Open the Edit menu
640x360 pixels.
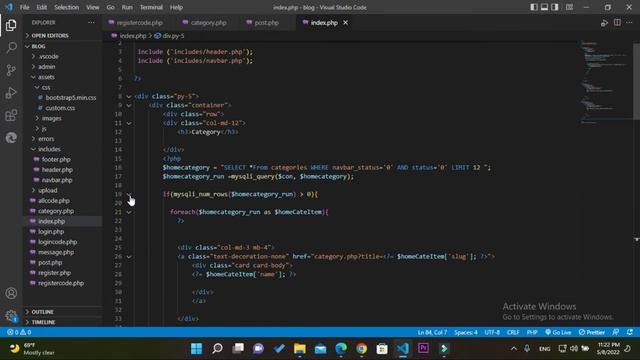pyautogui.click(x=41, y=7)
